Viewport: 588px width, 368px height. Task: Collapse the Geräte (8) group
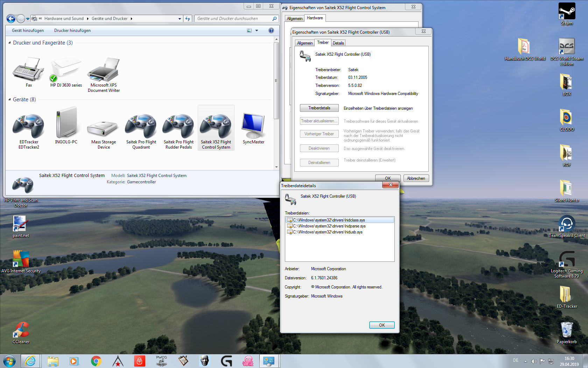9,100
